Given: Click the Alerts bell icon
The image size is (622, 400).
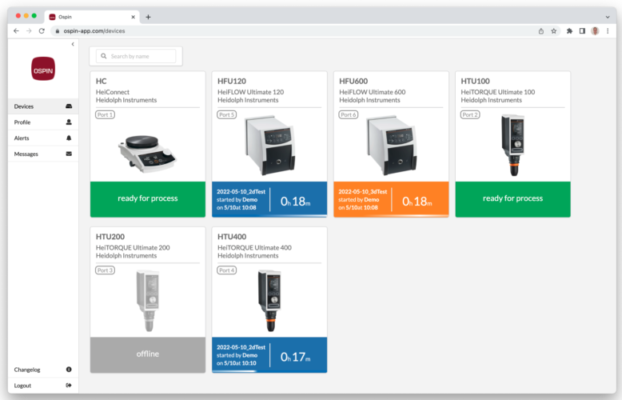Looking at the screenshot, I should (69, 138).
